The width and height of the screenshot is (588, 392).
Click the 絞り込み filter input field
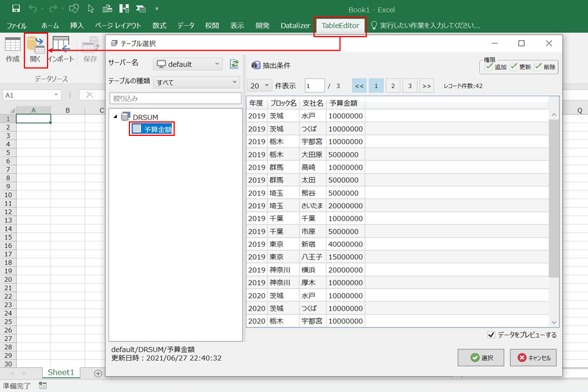(x=175, y=99)
